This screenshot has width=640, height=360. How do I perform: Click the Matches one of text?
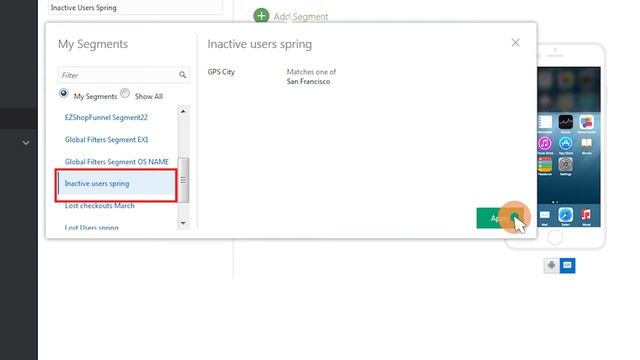click(311, 72)
